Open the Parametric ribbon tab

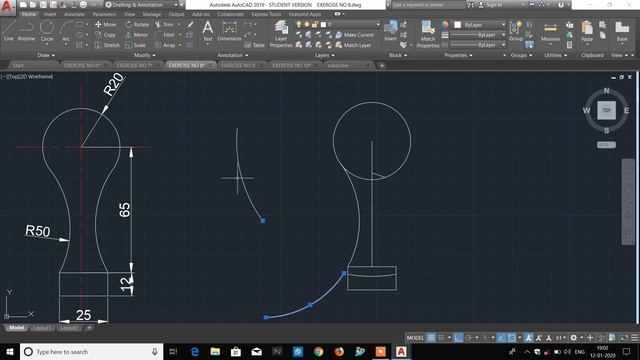click(104, 14)
